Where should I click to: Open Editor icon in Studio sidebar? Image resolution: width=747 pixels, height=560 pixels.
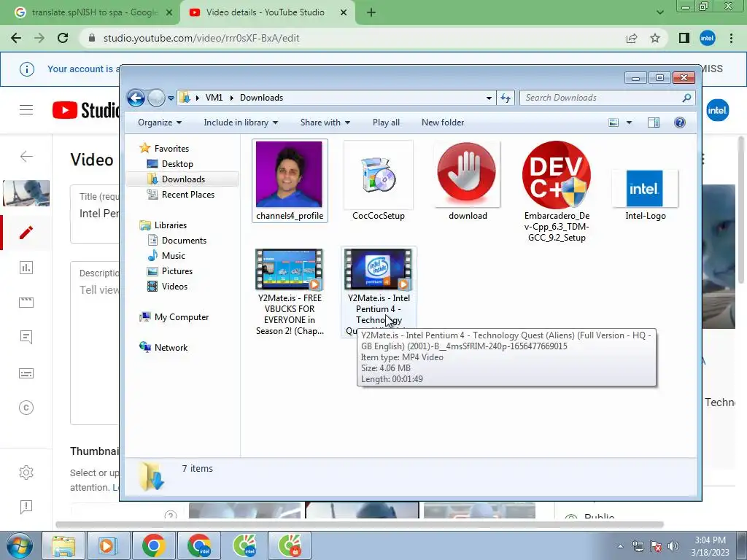coord(26,303)
